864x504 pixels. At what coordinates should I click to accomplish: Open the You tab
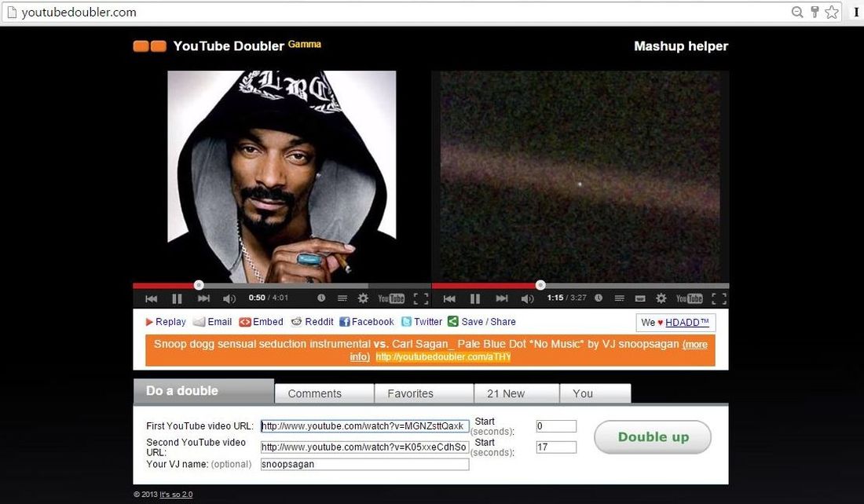point(595,393)
